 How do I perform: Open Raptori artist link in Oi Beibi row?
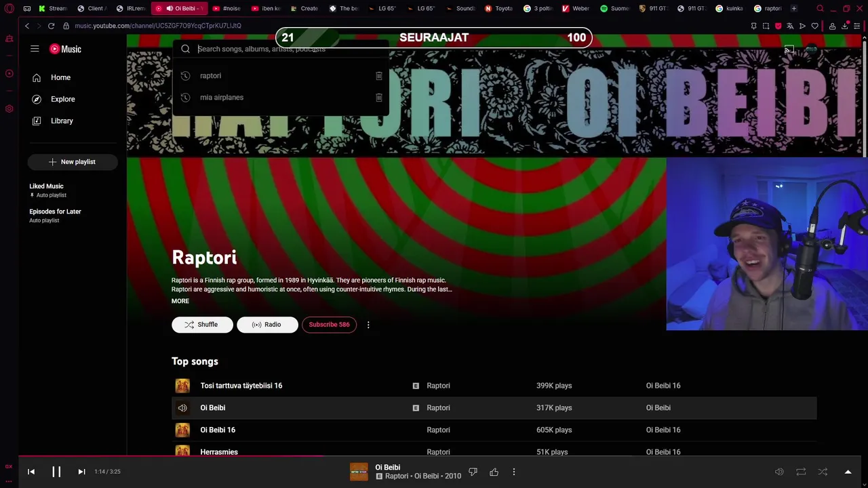click(x=438, y=408)
